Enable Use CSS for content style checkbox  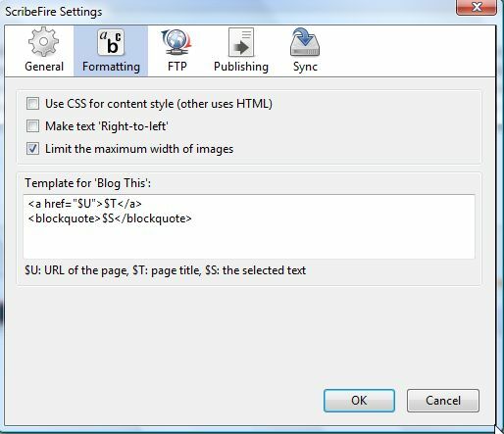[x=32, y=104]
